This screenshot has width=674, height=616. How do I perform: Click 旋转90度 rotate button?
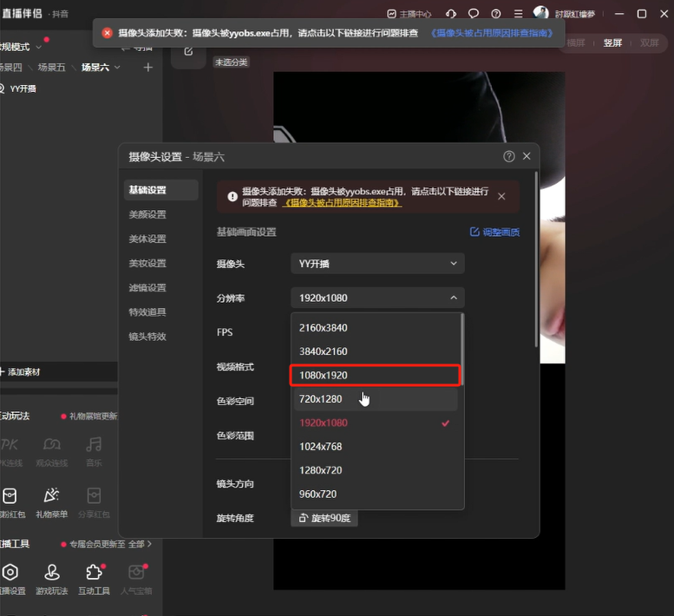point(324,518)
